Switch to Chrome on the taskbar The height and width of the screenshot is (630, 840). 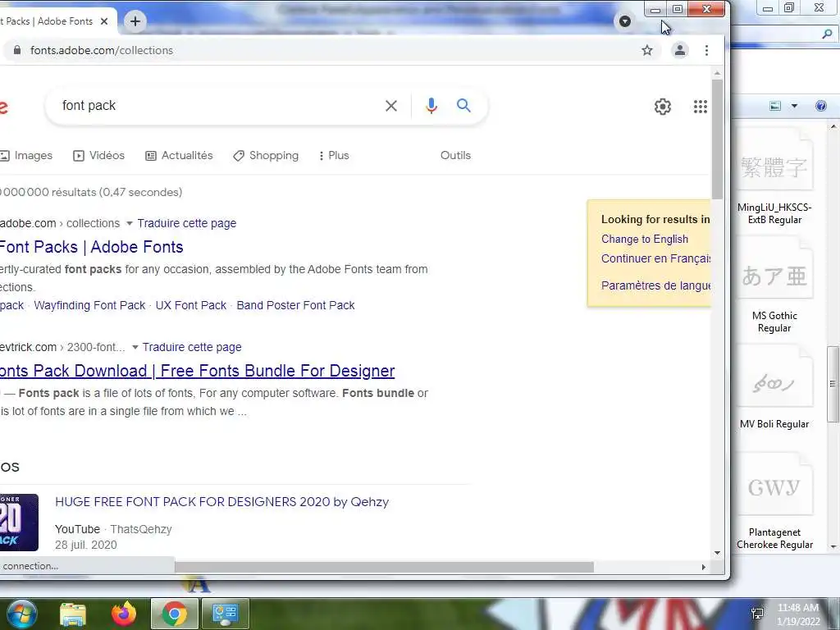pyautogui.click(x=174, y=614)
